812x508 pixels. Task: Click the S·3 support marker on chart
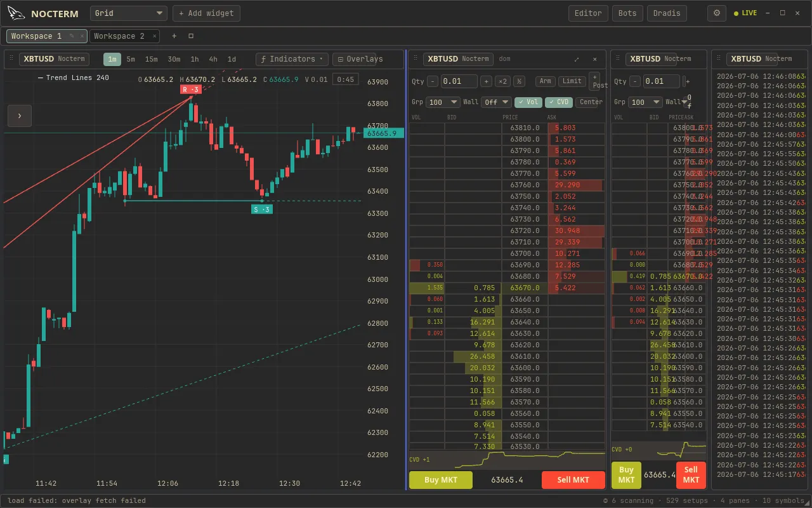click(x=262, y=210)
